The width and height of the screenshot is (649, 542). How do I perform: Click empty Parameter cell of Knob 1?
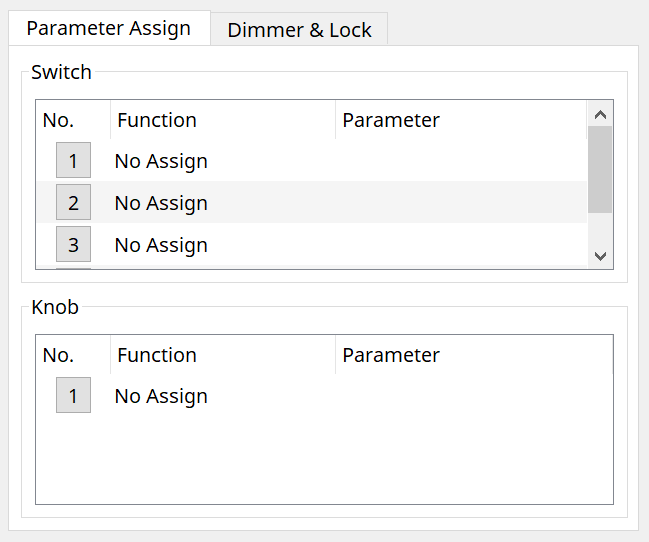(x=470, y=396)
